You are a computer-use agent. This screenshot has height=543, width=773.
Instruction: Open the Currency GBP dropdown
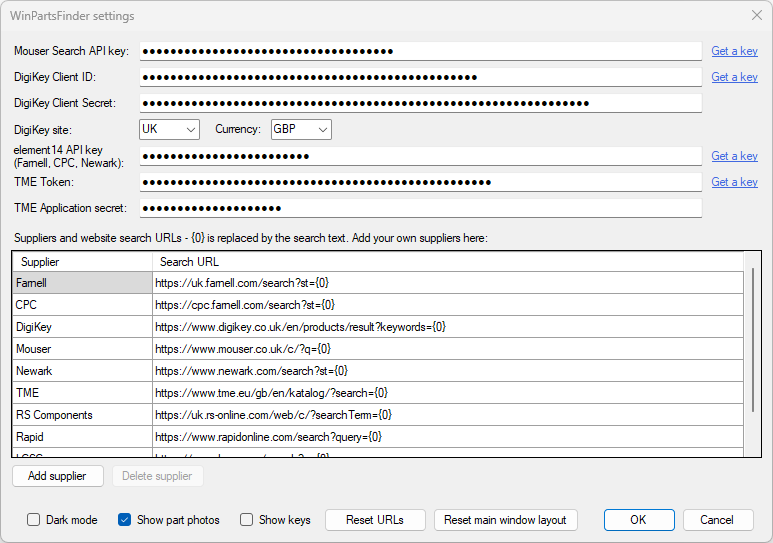(301, 129)
